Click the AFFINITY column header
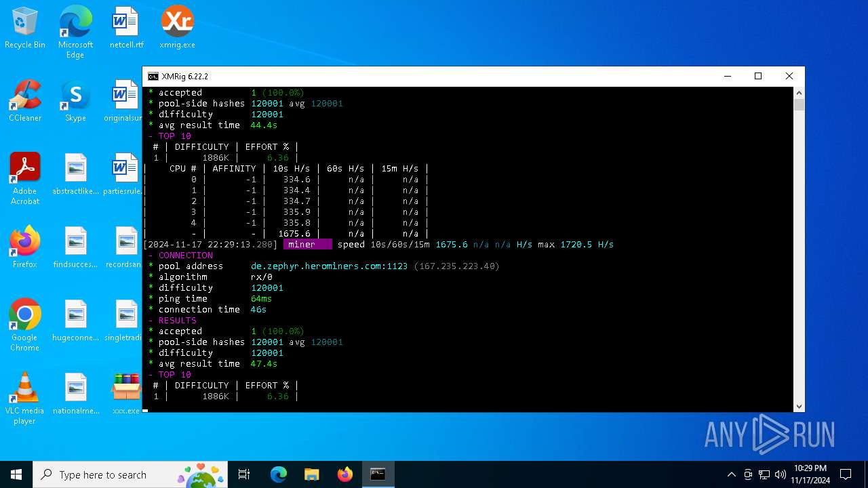 [234, 169]
